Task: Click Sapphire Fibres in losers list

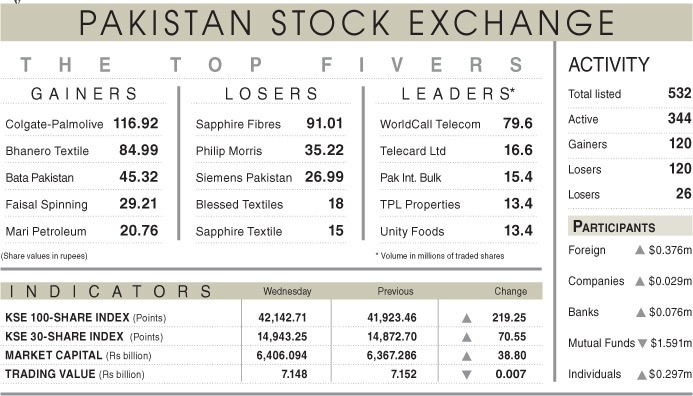Action: 238,124
